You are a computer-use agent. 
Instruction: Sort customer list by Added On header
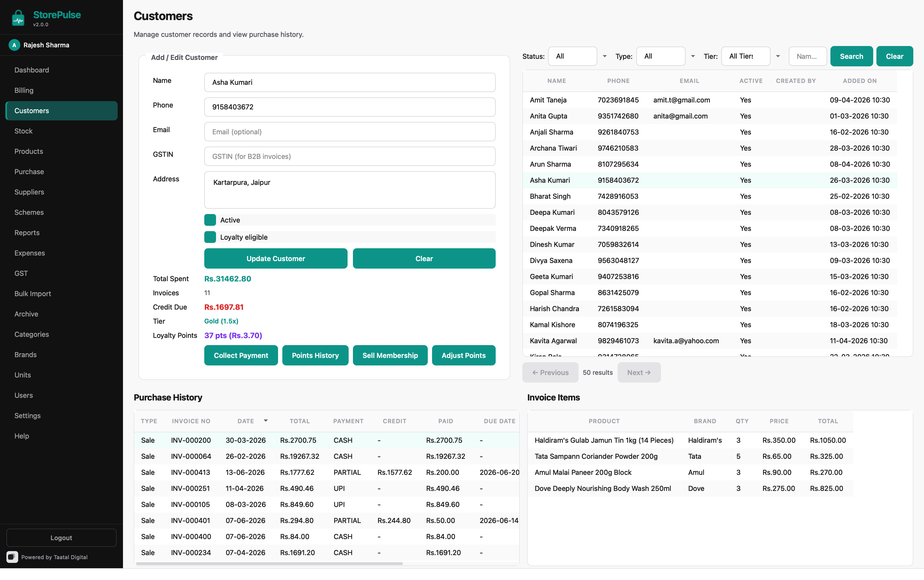[x=860, y=81]
